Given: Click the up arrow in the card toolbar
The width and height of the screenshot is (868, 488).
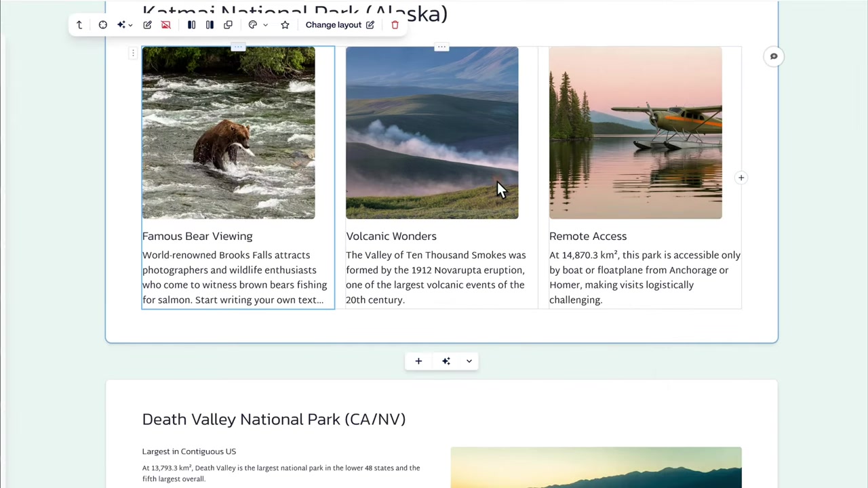Looking at the screenshot, I should [x=79, y=25].
